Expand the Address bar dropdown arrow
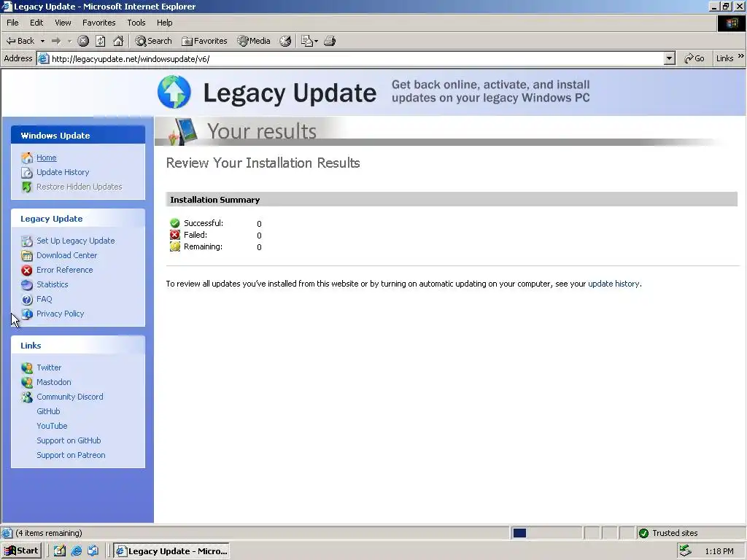747x560 pixels. tap(670, 58)
